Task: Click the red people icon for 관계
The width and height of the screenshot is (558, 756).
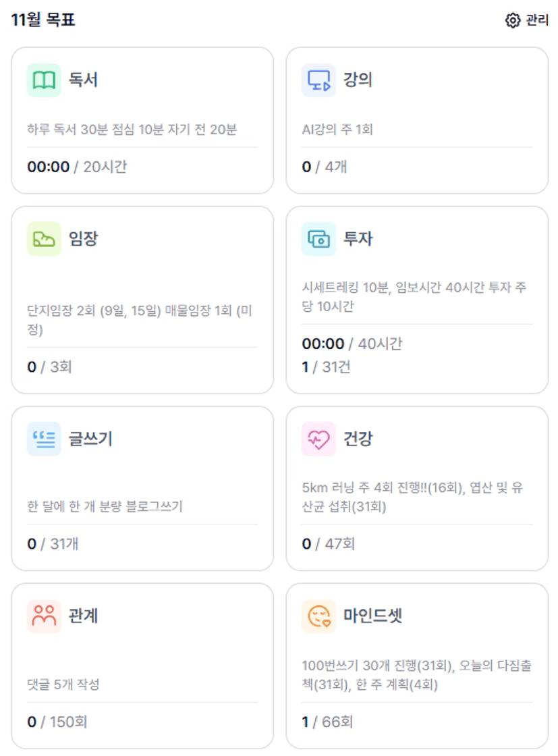Action: 44,616
